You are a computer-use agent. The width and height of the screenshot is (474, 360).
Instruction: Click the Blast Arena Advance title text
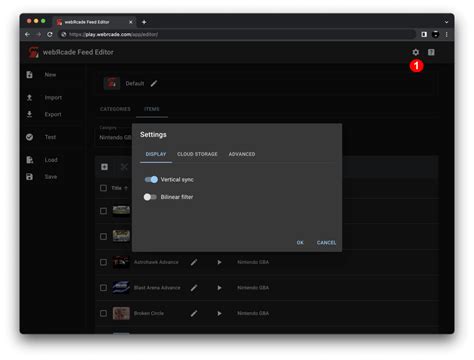pyautogui.click(x=157, y=288)
